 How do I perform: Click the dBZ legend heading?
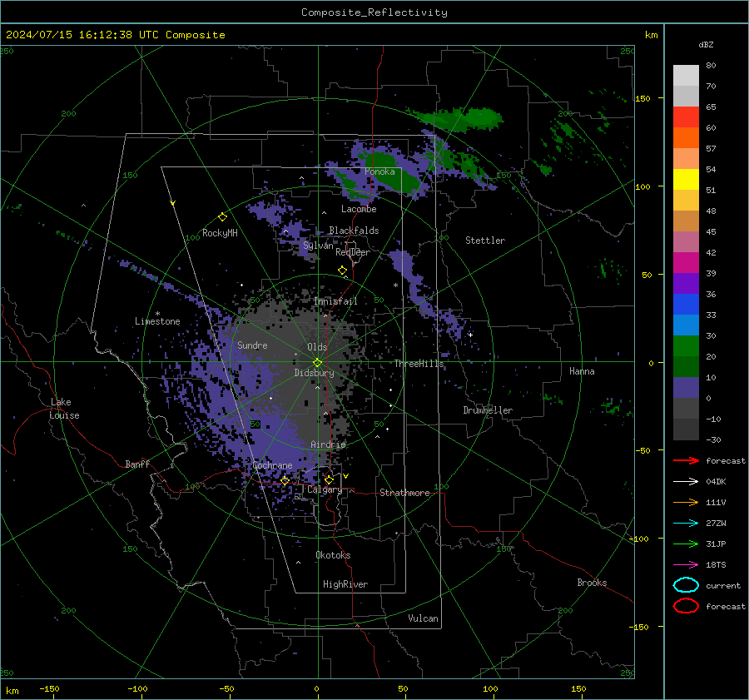pyautogui.click(x=706, y=44)
